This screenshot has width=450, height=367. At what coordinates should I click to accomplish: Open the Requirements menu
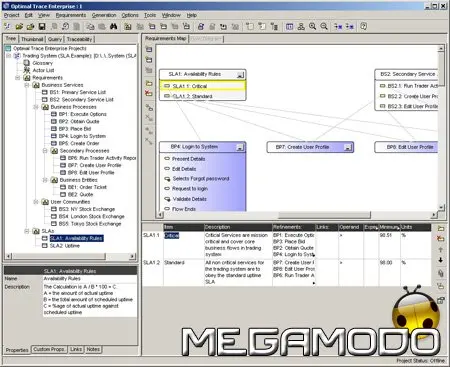[x=71, y=15]
